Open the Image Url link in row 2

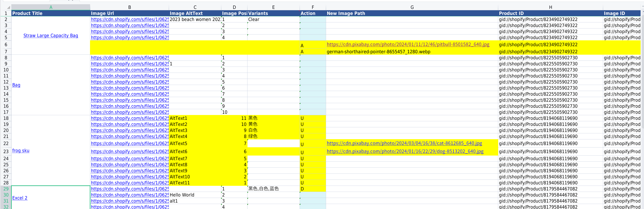[130, 19]
